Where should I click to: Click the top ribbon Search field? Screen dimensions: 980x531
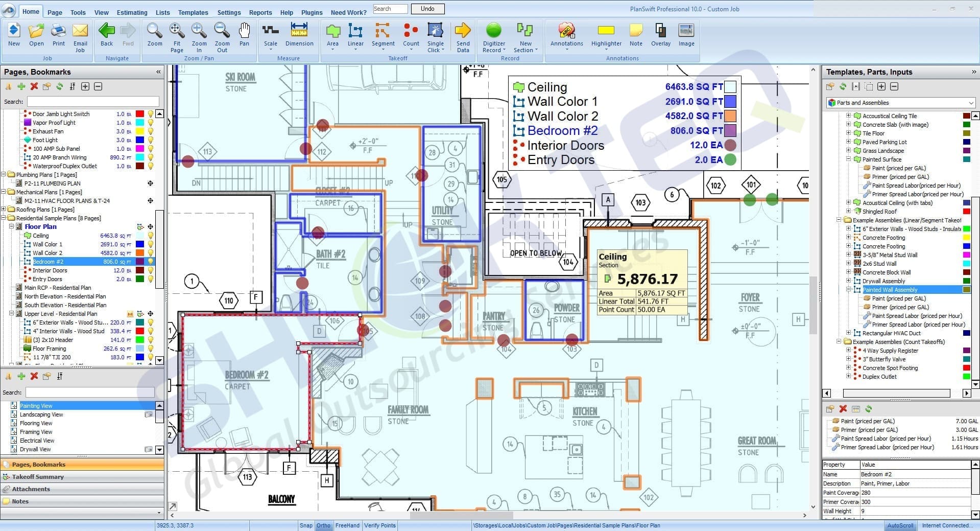click(390, 9)
